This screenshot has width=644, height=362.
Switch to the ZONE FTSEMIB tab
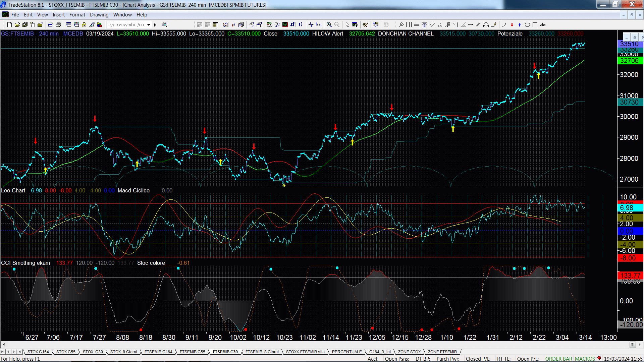coord(442,352)
